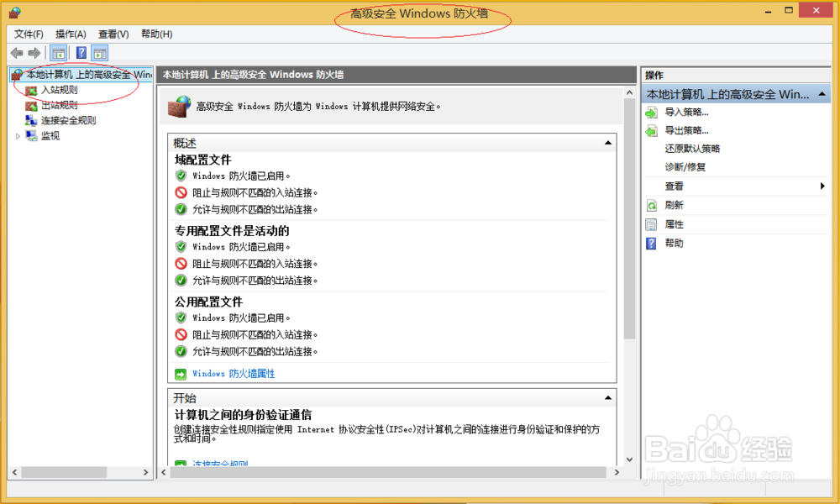
Task: Click the back navigation arrow
Action: click(x=17, y=52)
